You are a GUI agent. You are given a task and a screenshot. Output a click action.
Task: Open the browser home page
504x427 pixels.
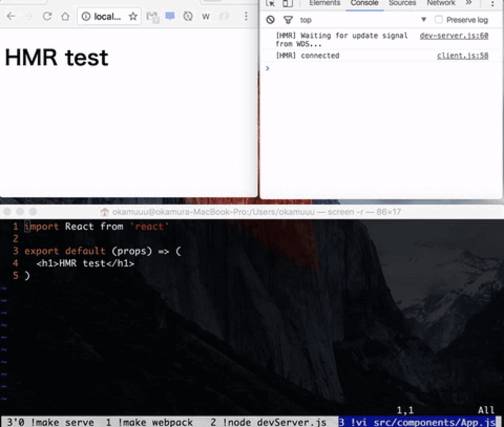coord(65,16)
